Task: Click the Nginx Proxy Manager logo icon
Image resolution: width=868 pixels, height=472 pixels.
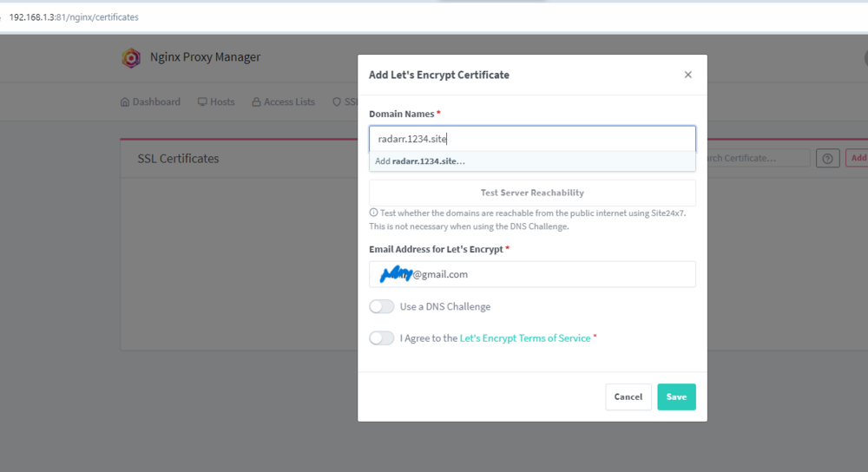Action: pos(131,57)
